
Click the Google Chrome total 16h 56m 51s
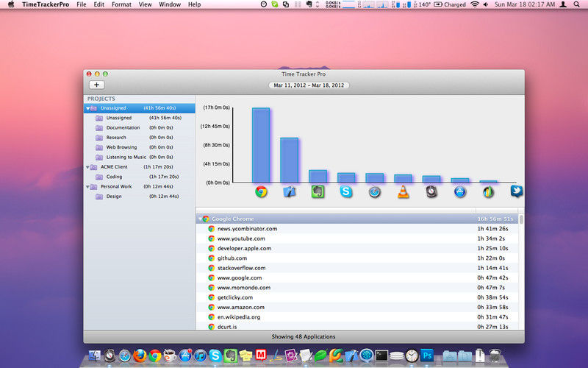495,219
